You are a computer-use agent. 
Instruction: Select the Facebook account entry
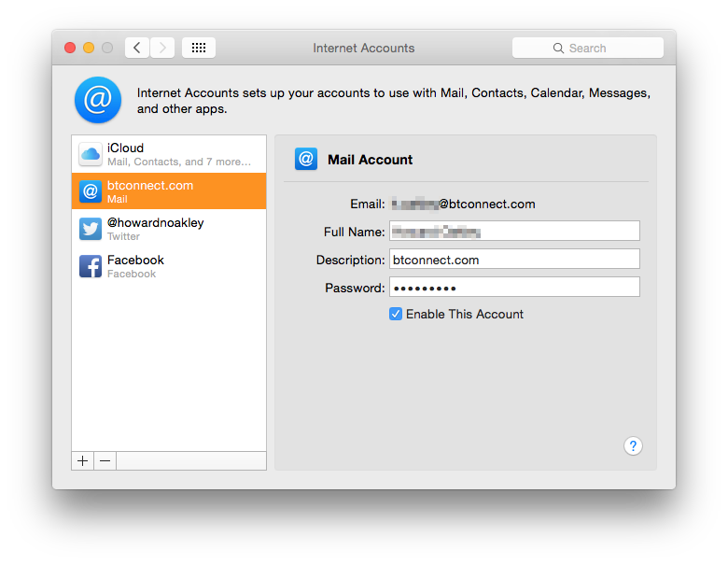coord(169,266)
